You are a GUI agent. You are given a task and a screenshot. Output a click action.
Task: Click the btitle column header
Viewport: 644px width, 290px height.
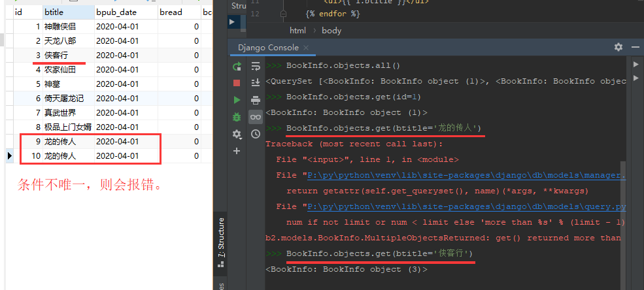[69, 12]
